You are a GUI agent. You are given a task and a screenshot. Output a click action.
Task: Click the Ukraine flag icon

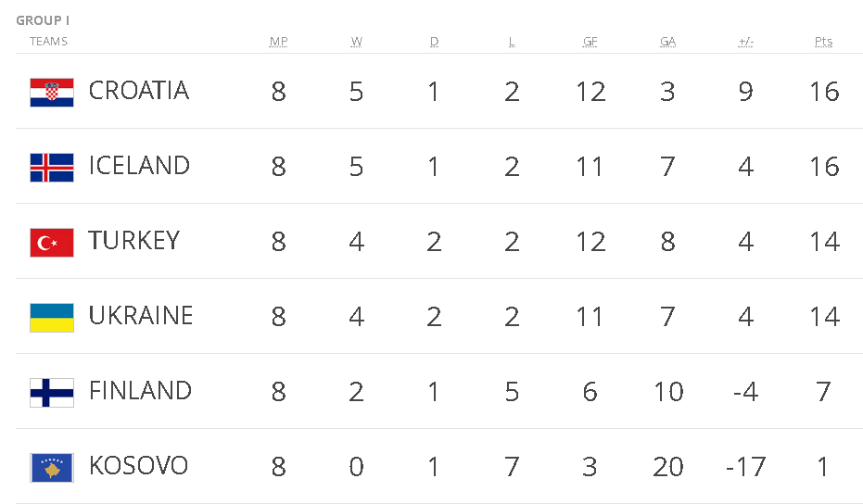click(52, 317)
